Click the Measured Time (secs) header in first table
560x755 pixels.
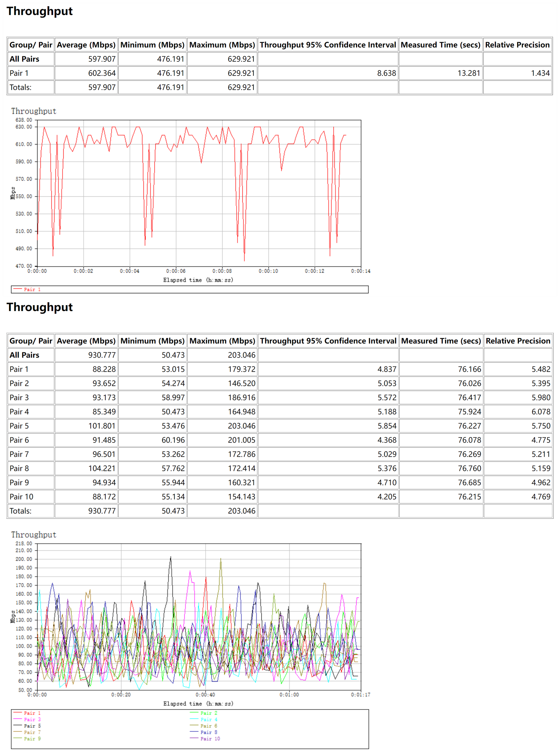coord(440,45)
